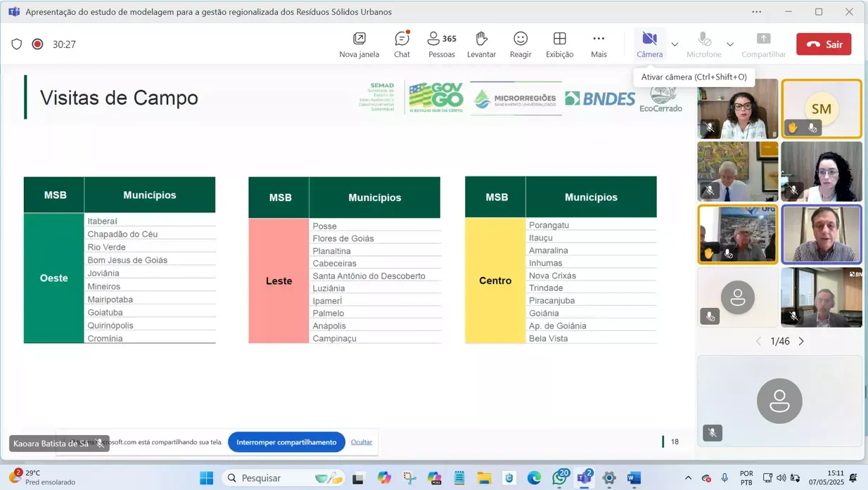Click the Ocultar link

pos(362,442)
